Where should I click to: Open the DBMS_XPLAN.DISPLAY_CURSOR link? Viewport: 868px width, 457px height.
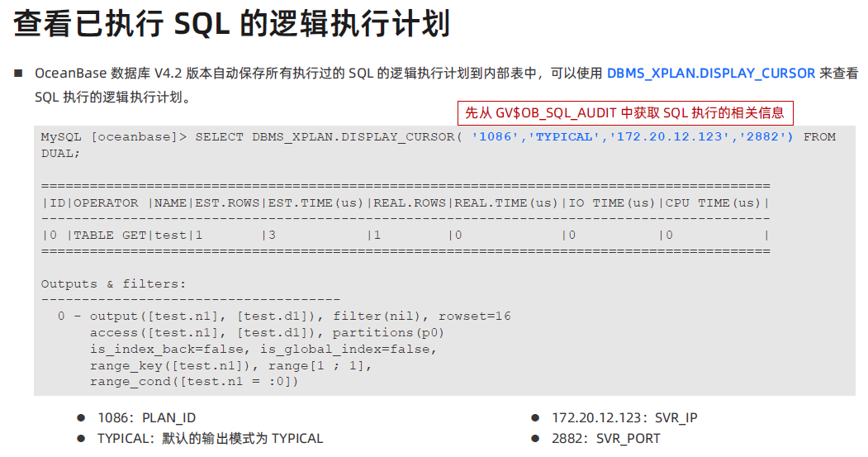(x=711, y=74)
